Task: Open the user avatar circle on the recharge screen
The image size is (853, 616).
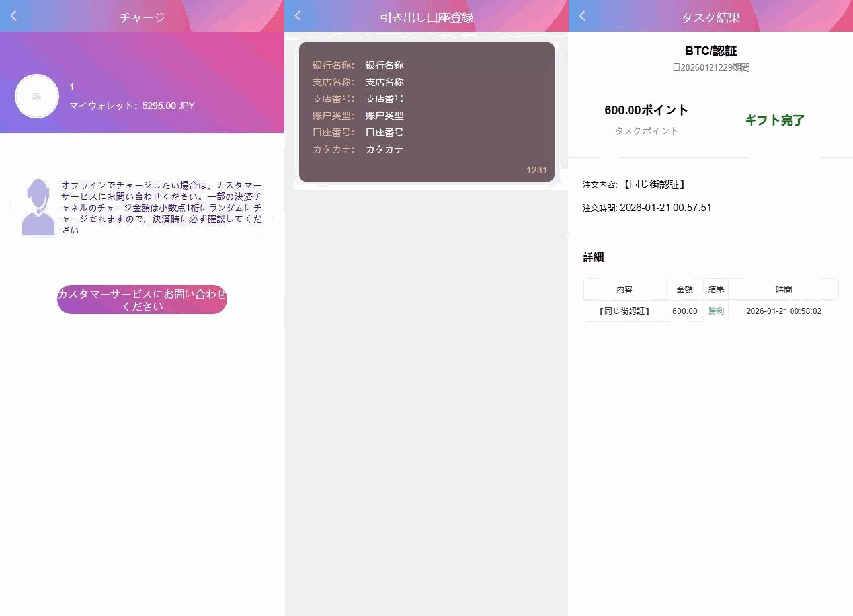Action: [x=36, y=96]
